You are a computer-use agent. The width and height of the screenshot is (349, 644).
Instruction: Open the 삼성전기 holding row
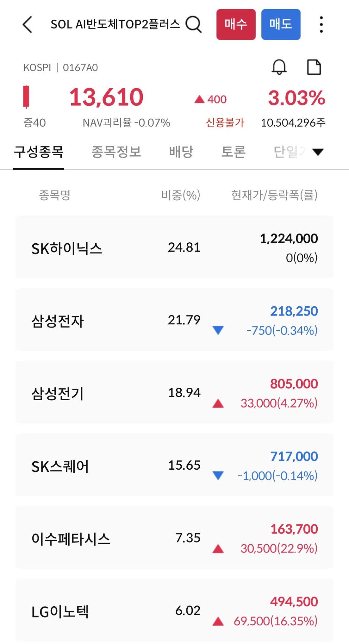(174, 392)
